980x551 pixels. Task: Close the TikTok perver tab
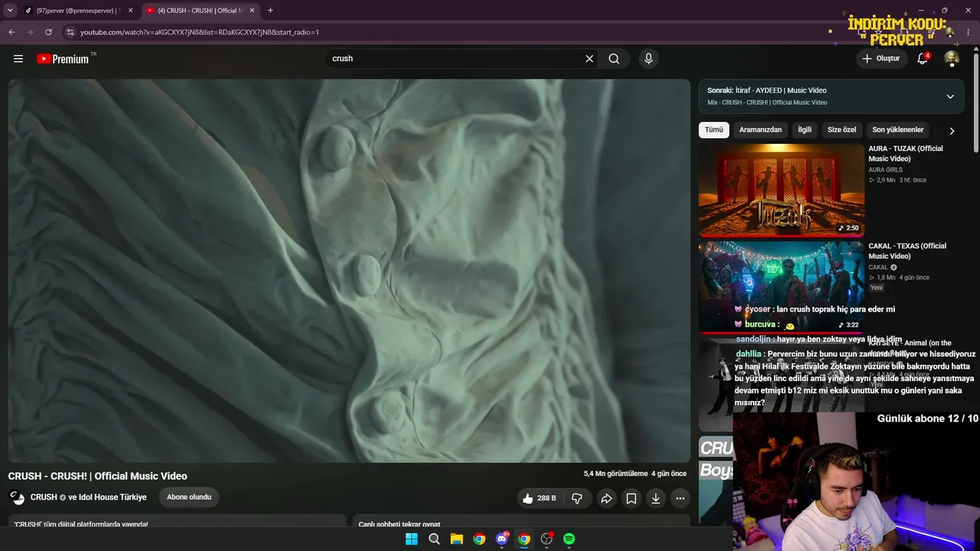(130, 11)
